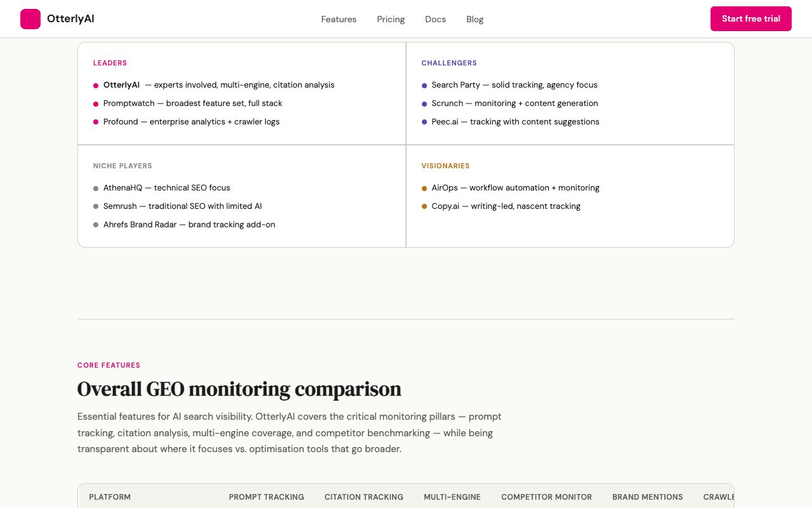Click the Peec.ai tracking entry
The width and height of the screenshot is (812, 508).
510,122
